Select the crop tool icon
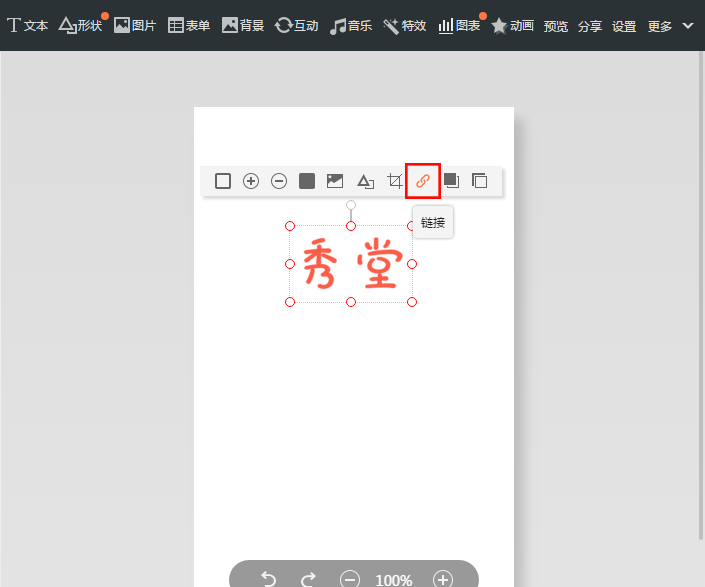Viewport: 705px width, 587px height. pos(395,181)
